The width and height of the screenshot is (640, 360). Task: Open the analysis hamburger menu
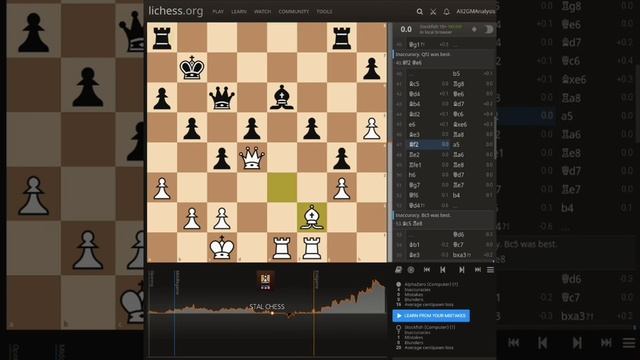(490, 270)
